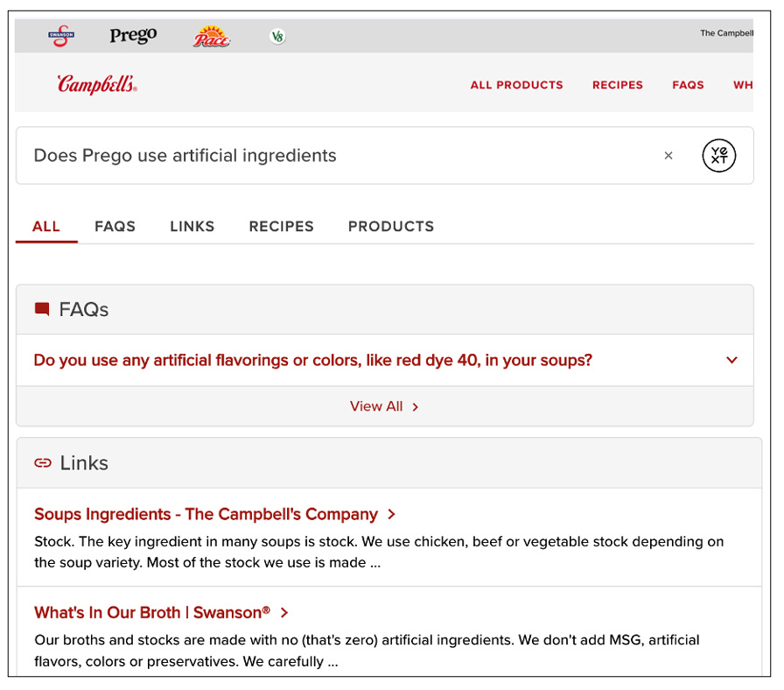Open RECIPES in top navigation

point(618,85)
